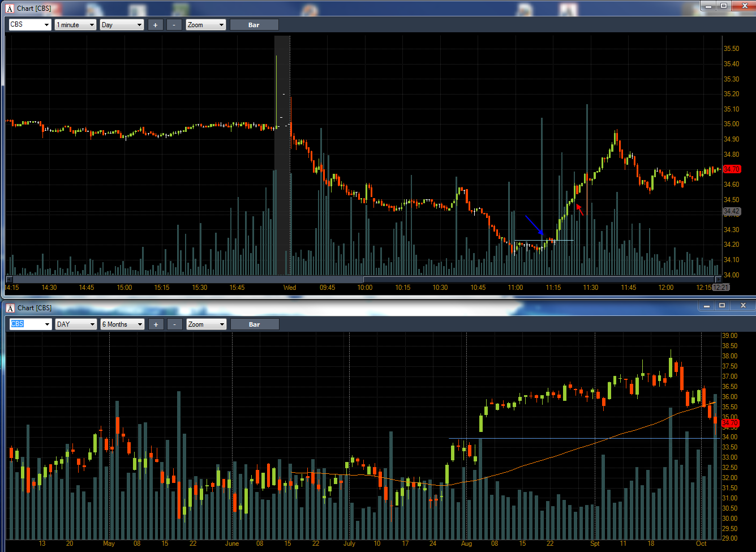This screenshot has width=756, height=552.
Task: Click the - zoom-out button in the top chart
Action: [x=174, y=25]
